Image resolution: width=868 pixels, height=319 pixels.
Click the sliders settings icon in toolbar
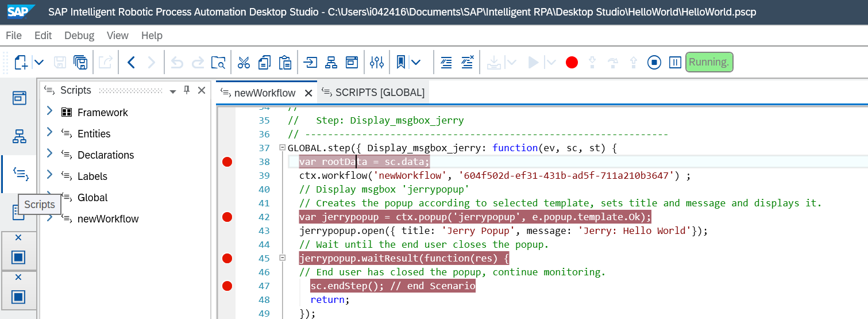376,62
